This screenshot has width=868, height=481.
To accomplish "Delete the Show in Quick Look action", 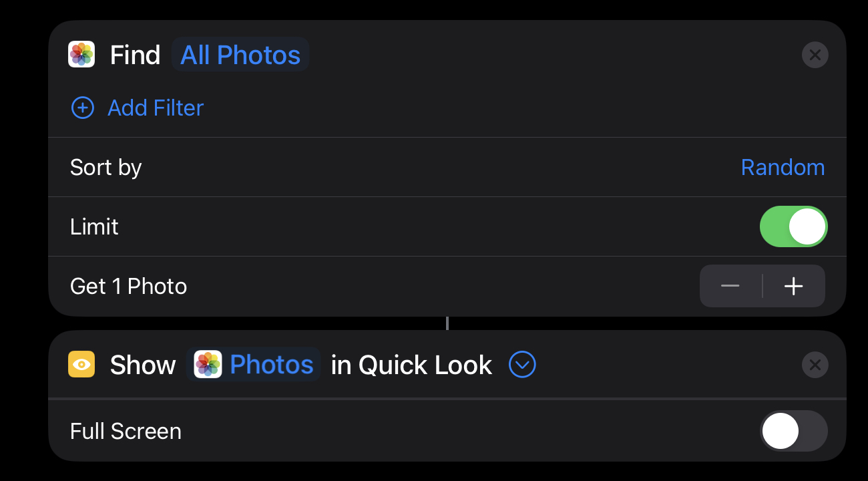I will (x=815, y=365).
